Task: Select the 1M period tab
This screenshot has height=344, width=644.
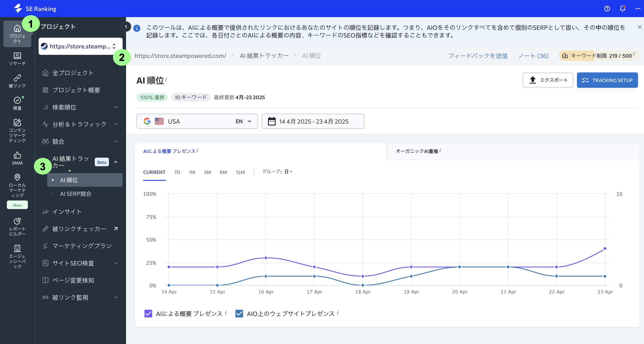Action: [x=192, y=172]
